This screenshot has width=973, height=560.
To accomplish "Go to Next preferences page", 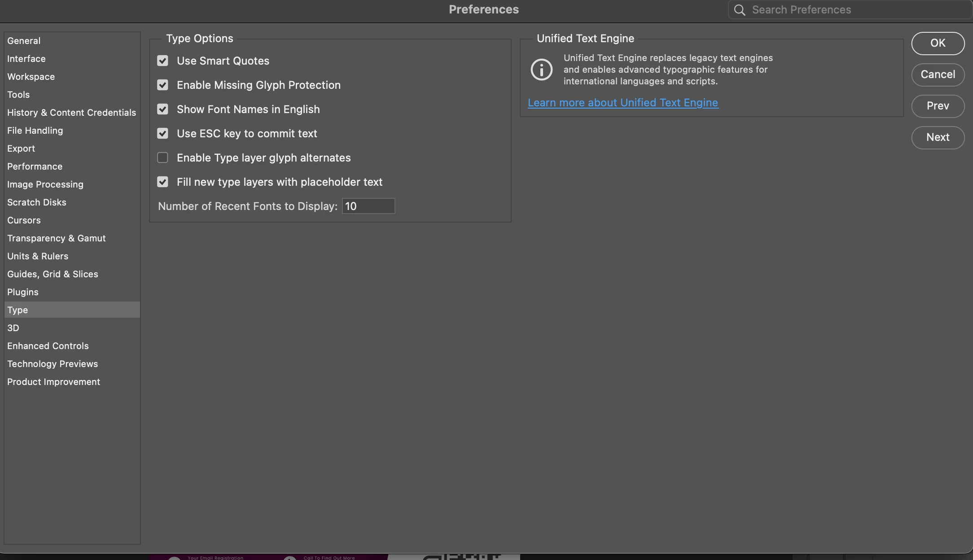I will coord(938,137).
